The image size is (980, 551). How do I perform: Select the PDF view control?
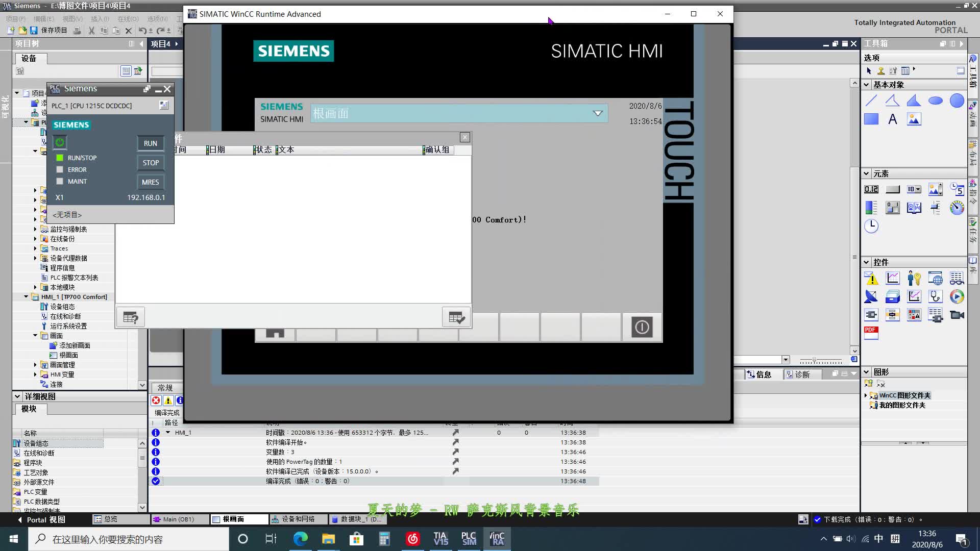tap(871, 333)
